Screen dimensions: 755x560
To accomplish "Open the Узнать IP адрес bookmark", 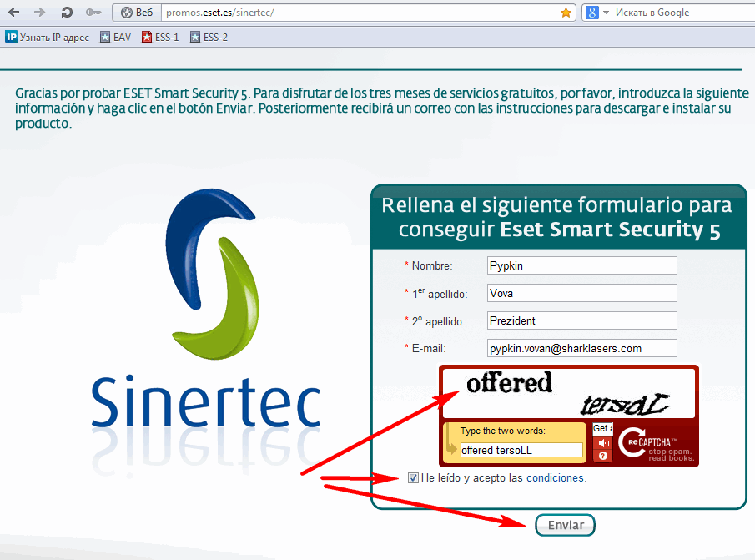I will (48, 37).
